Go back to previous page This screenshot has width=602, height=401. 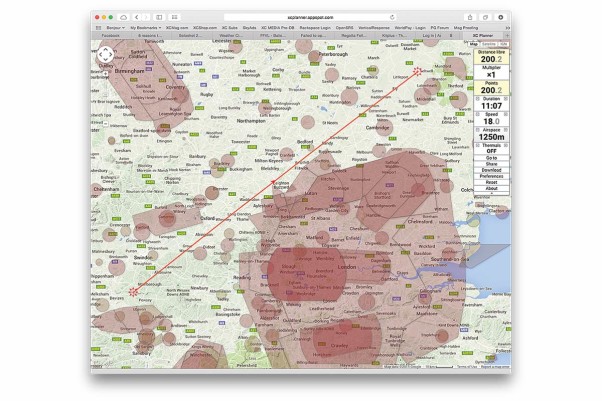tap(137, 17)
